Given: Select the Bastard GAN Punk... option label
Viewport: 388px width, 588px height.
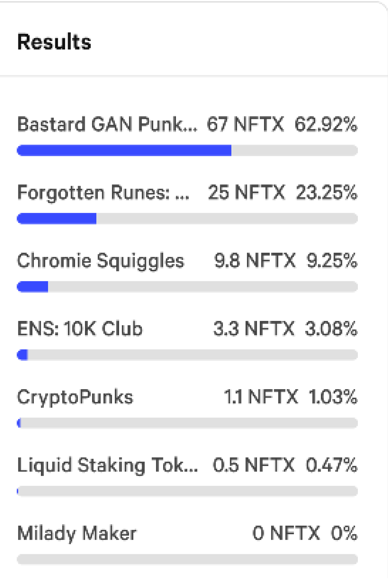Looking at the screenshot, I should (x=107, y=124).
